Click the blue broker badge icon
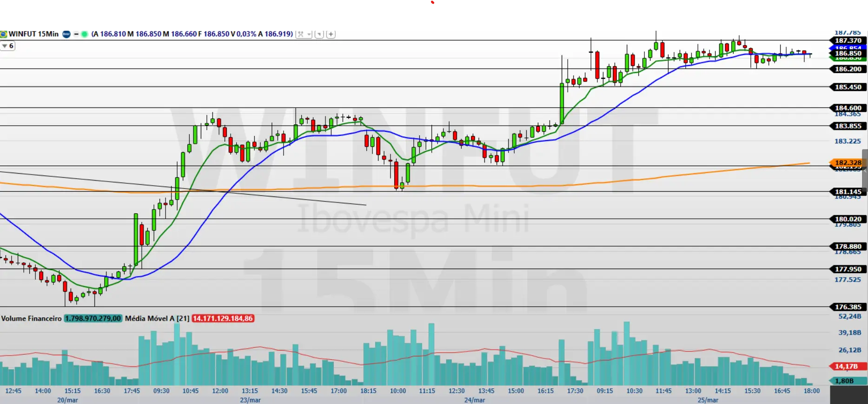Image resolution: width=868 pixels, height=404 pixels. click(x=66, y=34)
